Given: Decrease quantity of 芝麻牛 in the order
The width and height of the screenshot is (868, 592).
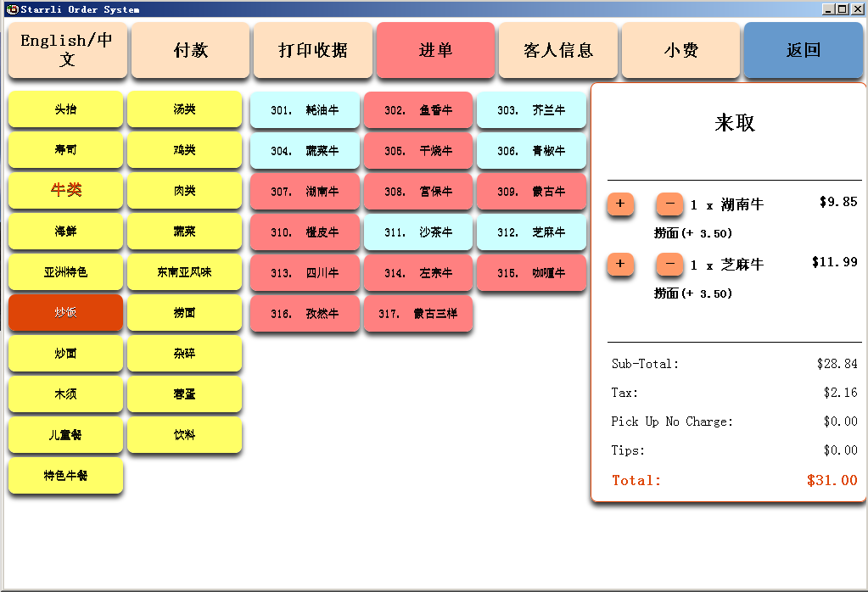Looking at the screenshot, I should click(669, 265).
